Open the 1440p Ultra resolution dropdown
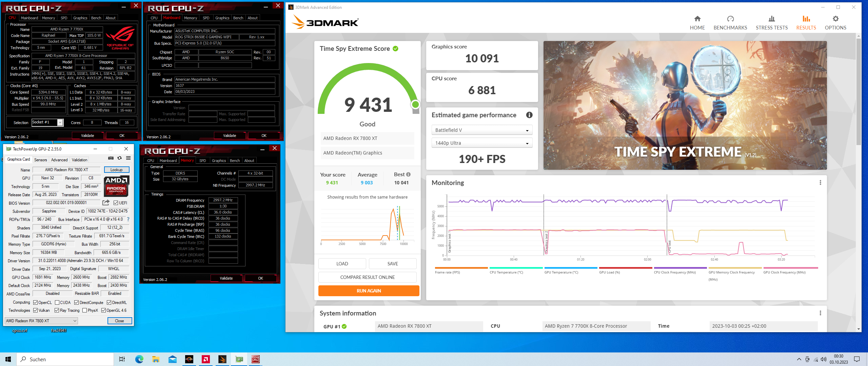Viewport: 868px width, 366px height. (482, 143)
